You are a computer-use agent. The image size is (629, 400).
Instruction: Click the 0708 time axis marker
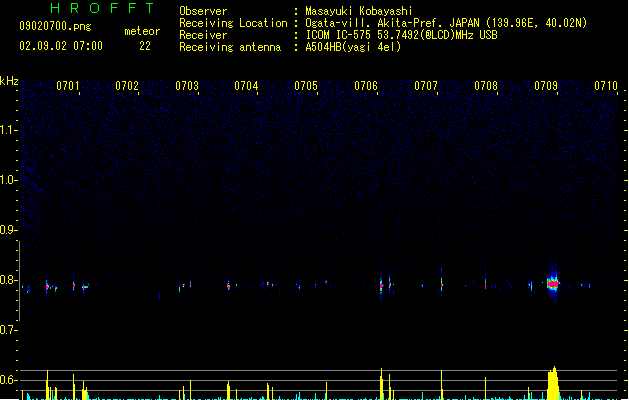(486, 86)
